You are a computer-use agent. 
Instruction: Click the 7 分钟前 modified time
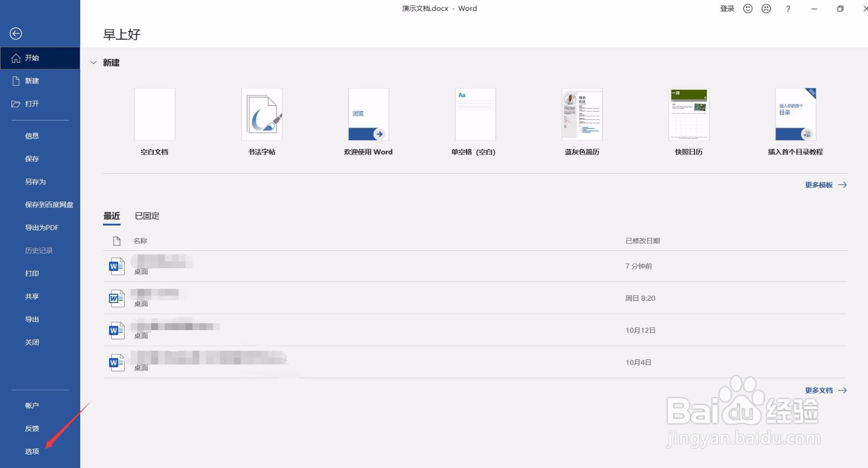tap(639, 266)
